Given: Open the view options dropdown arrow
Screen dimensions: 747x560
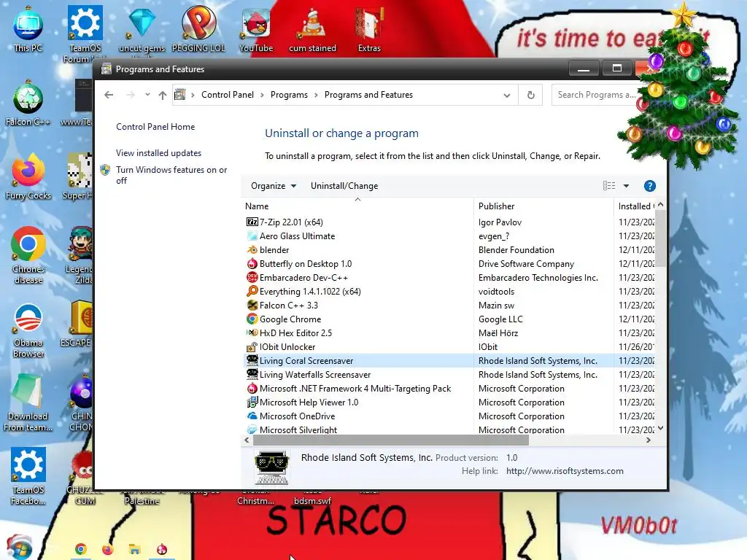Looking at the screenshot, I should click(x=626, y=186).
